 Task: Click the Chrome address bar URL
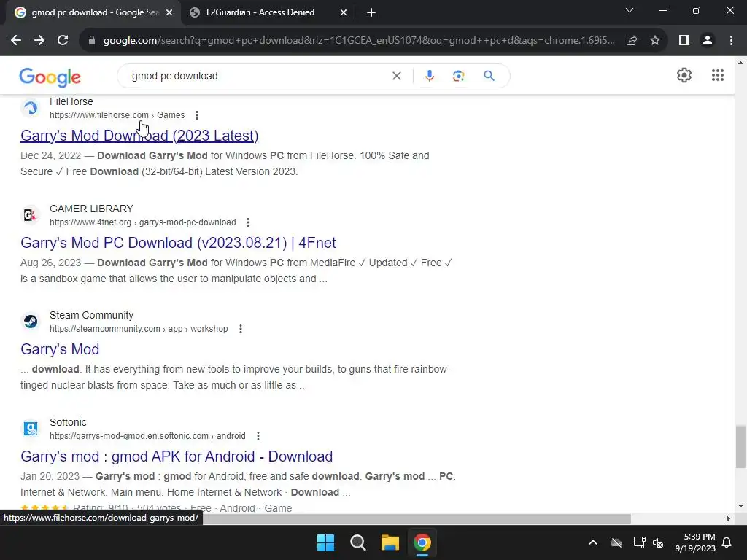pos(359,41)
